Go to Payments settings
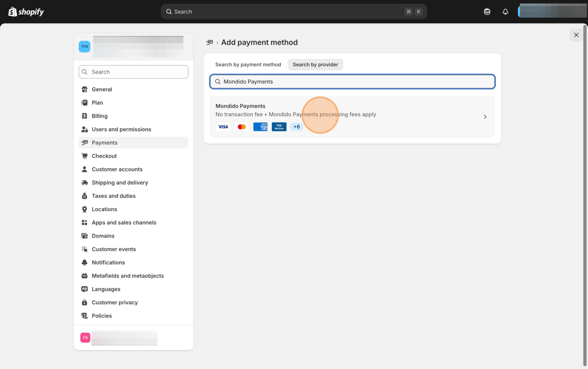 pyautogui.click(x=133, y=142)
